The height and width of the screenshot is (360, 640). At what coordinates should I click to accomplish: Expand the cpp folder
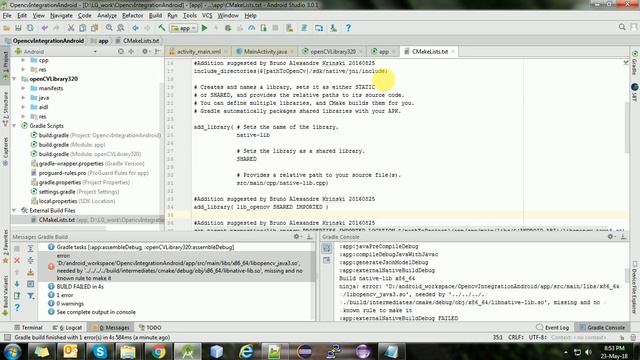coord(24,60)
